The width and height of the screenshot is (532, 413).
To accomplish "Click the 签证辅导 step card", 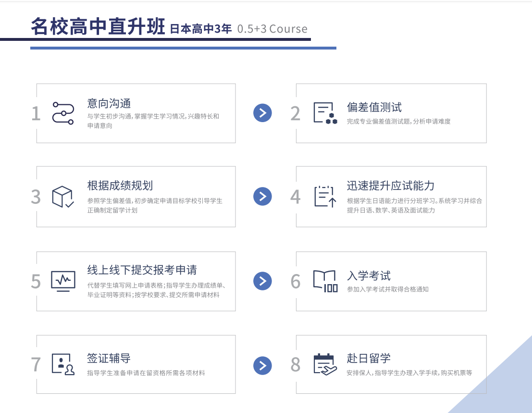I will (x=136, y=364).
